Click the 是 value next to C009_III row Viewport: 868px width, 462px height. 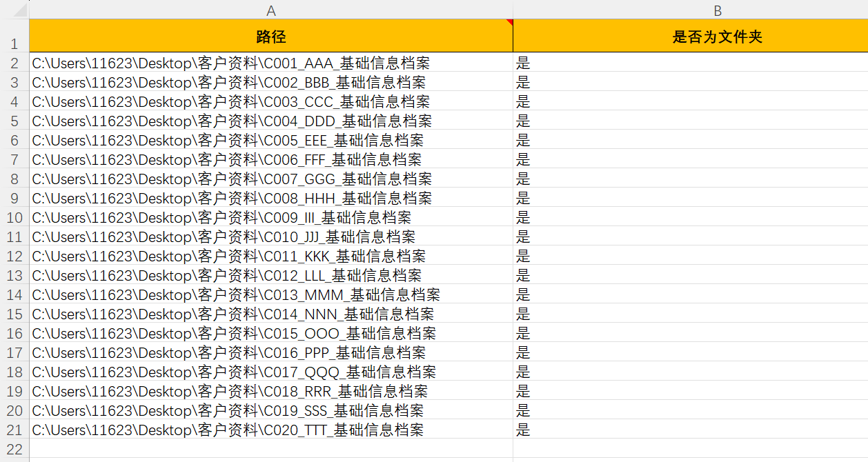522,217
